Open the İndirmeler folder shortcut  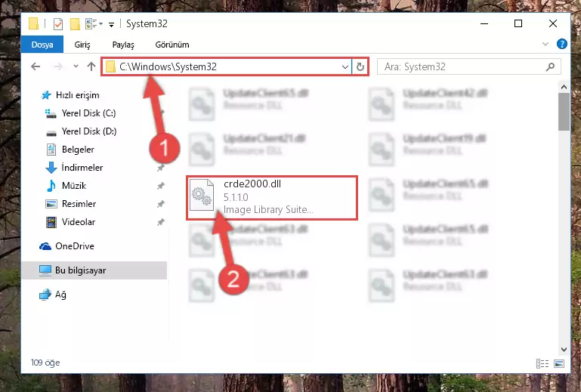82,168
